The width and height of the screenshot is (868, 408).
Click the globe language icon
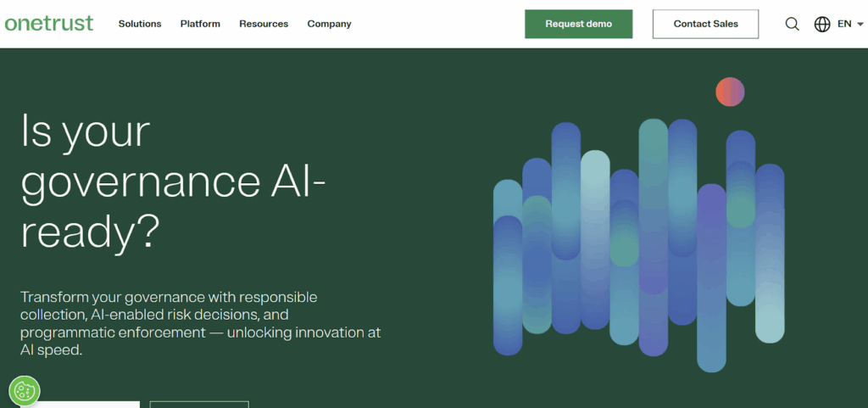pos(821,24)
